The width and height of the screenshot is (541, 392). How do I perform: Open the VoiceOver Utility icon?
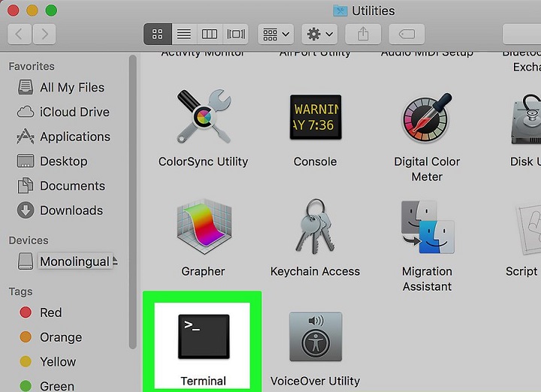316,336
